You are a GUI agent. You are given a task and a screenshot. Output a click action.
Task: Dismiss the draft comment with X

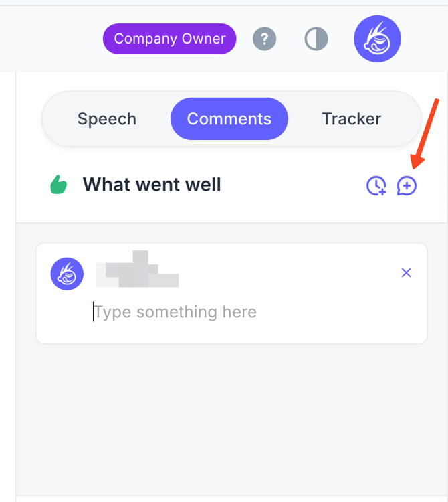point(406,272)
